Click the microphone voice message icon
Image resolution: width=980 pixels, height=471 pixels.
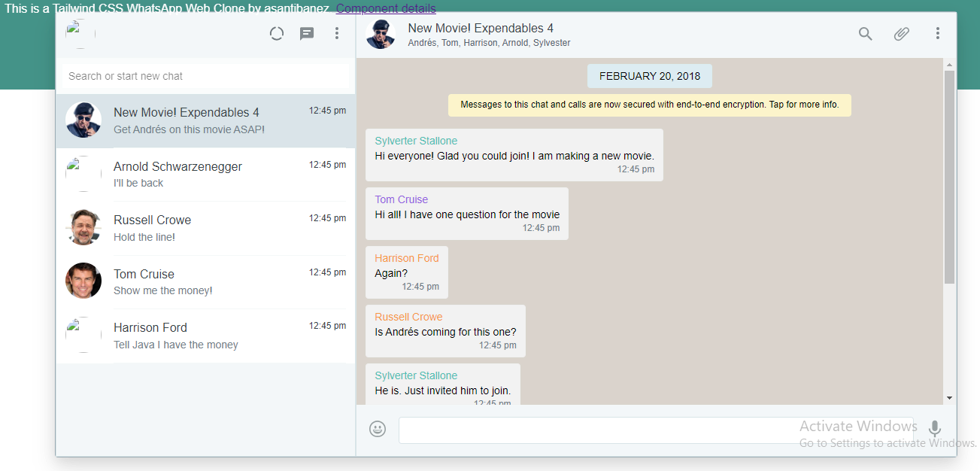935,429
